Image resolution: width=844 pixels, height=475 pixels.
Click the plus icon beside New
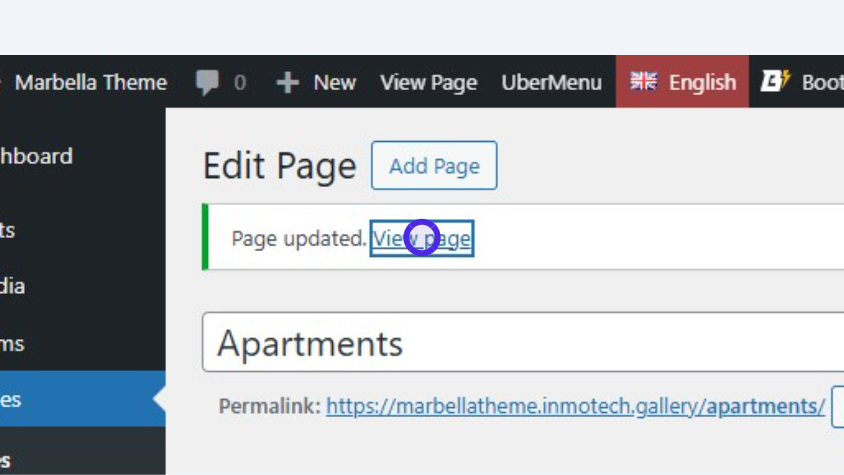coord(287,82)
